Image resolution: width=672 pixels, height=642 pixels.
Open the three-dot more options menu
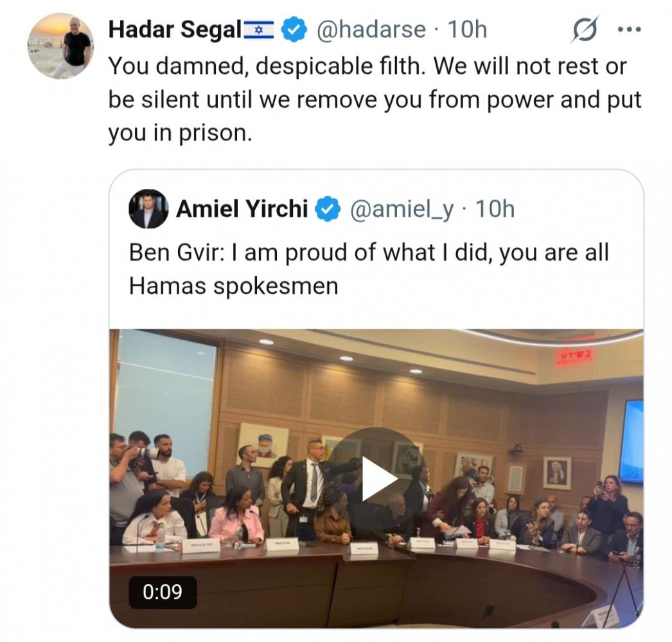pos(629,30)
